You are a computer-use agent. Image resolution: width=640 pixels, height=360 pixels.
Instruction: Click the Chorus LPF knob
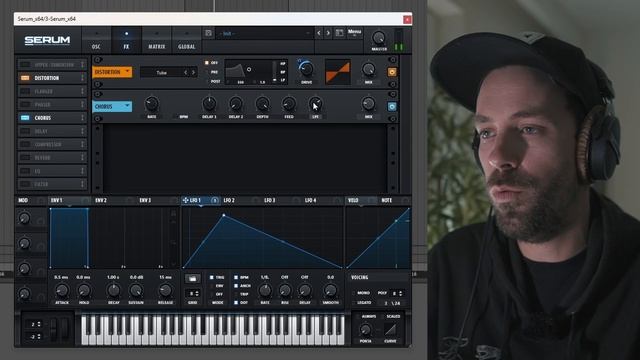point(315,104)
